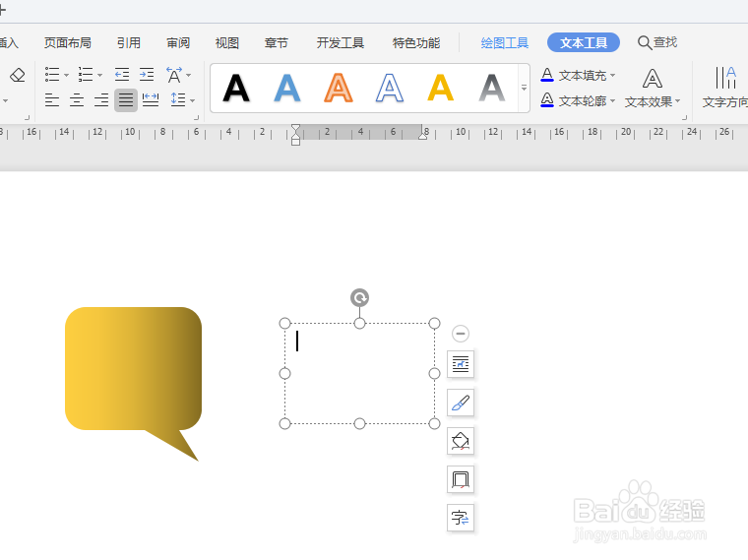Screen dimensions: 748x560
Task: Open the Chinese text layout icon
Action: coord(173,75)
